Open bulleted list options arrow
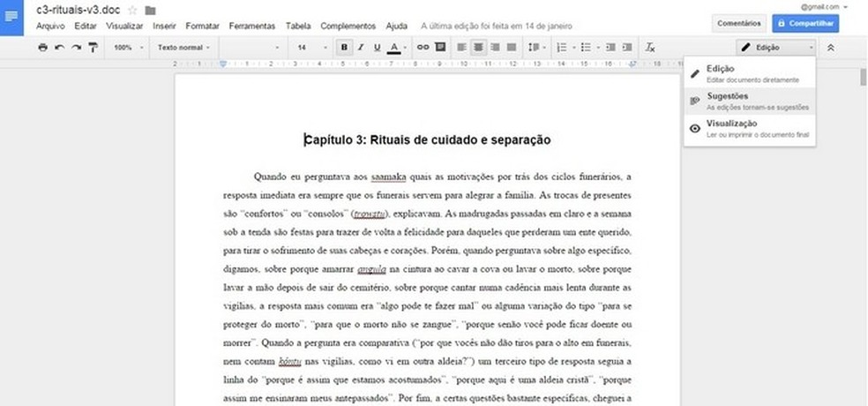The image size is (868, 406). pyautogui.click(x=598, y=48)
